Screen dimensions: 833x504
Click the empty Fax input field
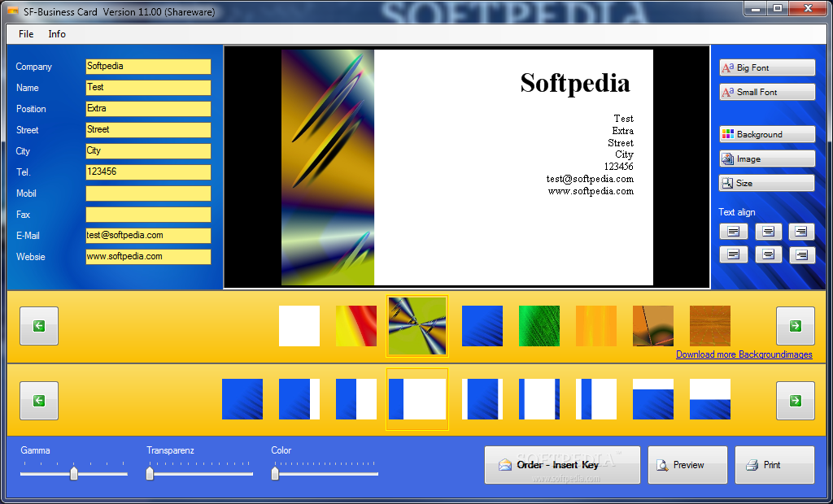coord(148,215)
